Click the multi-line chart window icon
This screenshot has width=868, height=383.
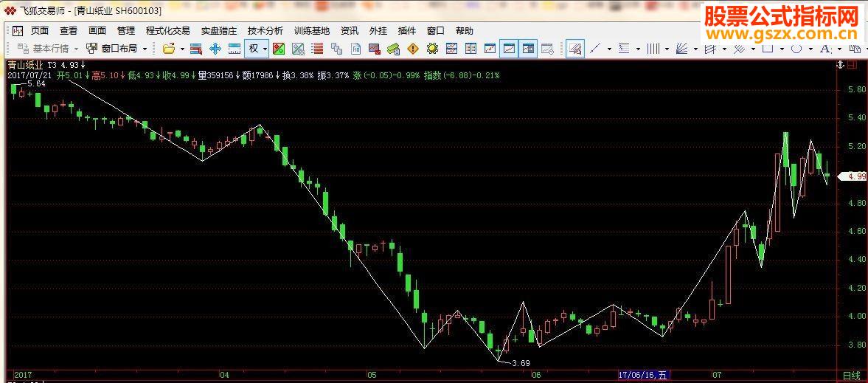click(x=452, y=49)
